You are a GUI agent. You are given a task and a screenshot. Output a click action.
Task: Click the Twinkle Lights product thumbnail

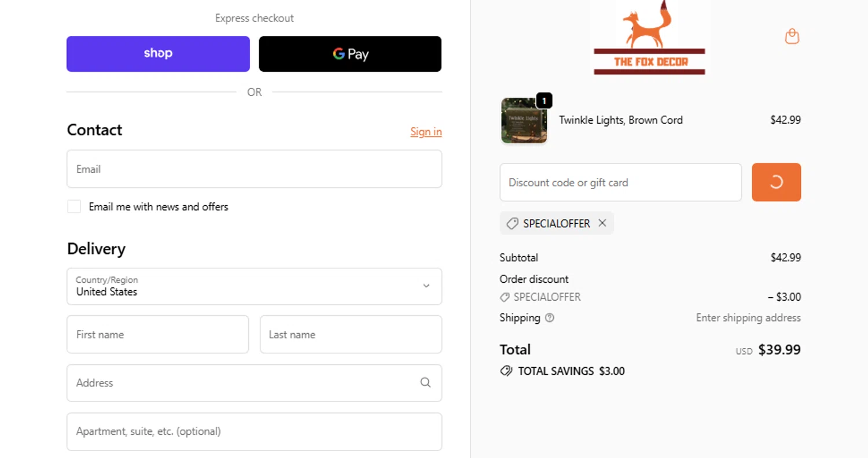point(524,120)
